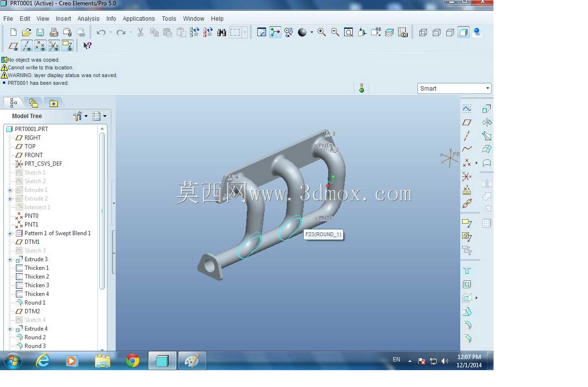The height and width of the screenshot is (387, 588).
Task: Select Round 1 in model tree
Action: [35, 303]
